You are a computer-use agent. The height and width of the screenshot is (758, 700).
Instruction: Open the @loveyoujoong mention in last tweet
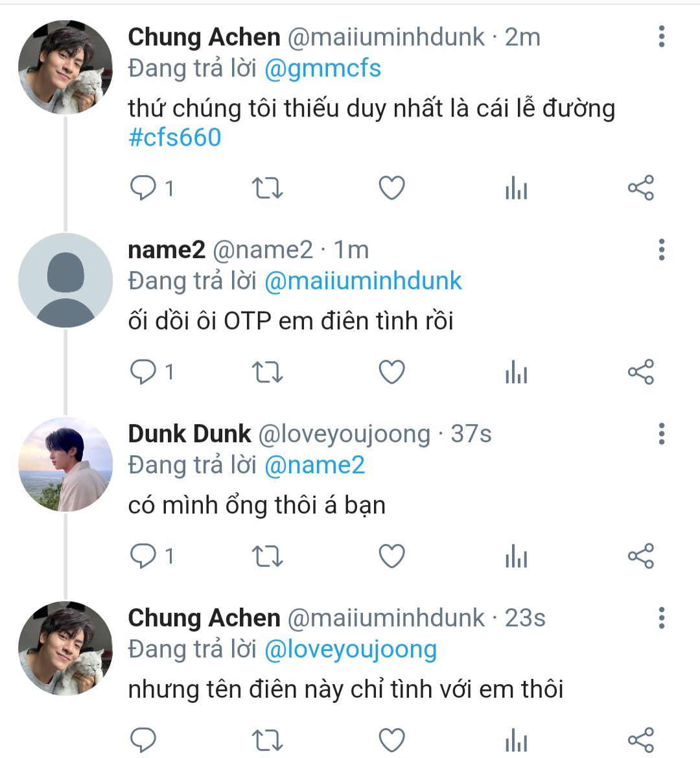click(x=351, y=649)
